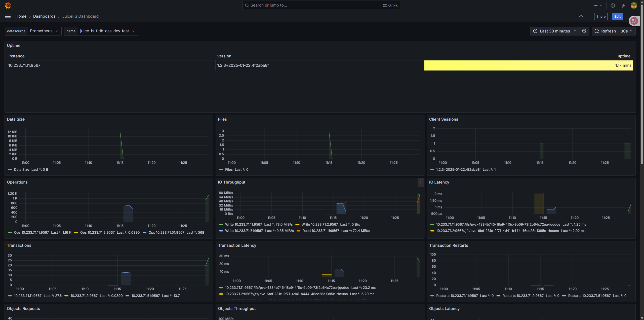
Task: Click the yellow uptime bar showing 1.17 mins
Action: pyautogui.click(x=529, y=65)
